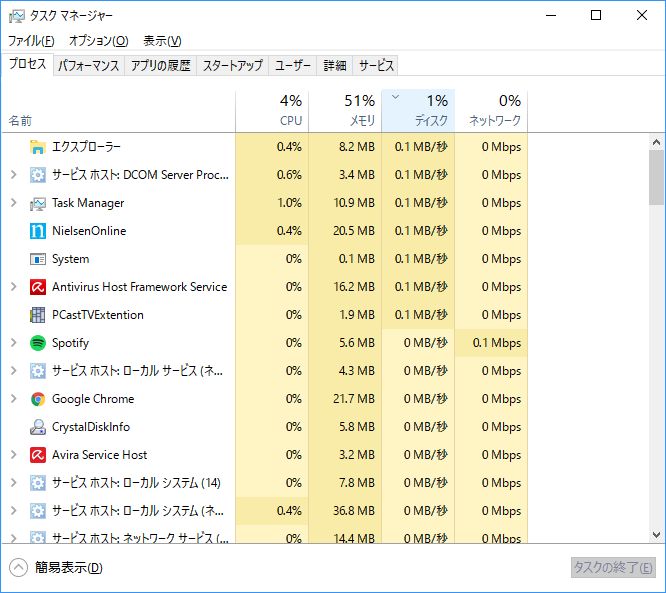Click the タスクの終了(E) button
Image resolution: width=666 pixels, height=593 pixels.
pyautogui.click(x=613, y=568)
